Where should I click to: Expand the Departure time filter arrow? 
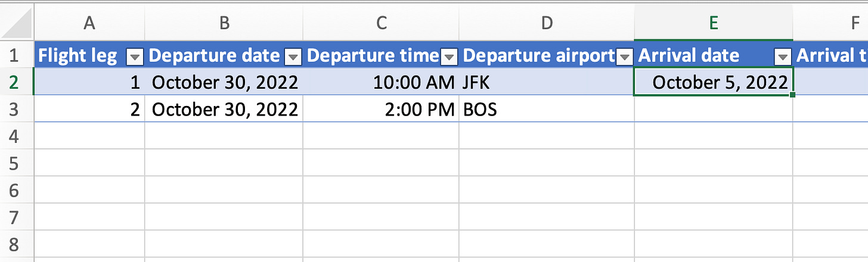[449, 57]
